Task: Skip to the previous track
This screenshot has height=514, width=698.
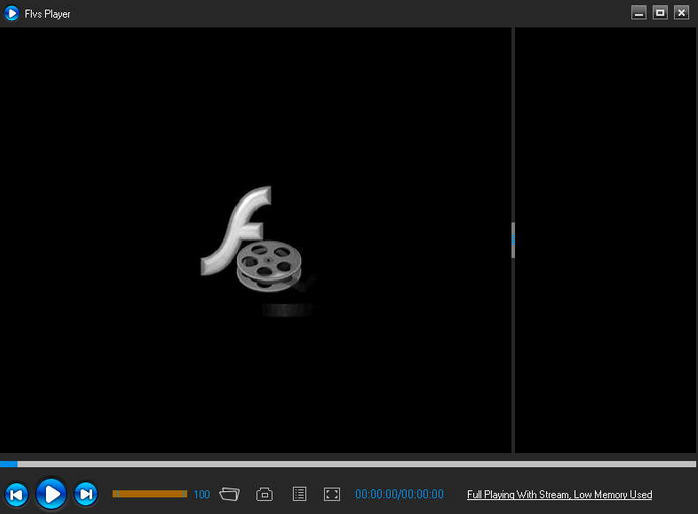Action: pyautogui.click(x=16, y=494)
